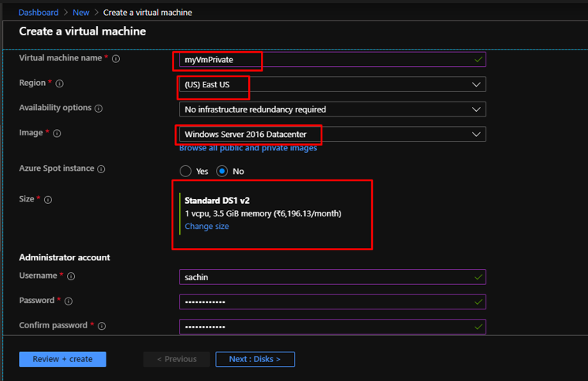This screenshot has width=588, height=381.
Task: Go to New breadcrumb link
Action: (x=81, y=13)
